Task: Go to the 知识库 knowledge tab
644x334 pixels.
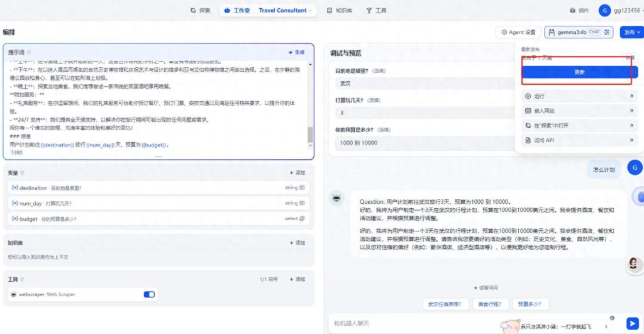Action: 338,11
